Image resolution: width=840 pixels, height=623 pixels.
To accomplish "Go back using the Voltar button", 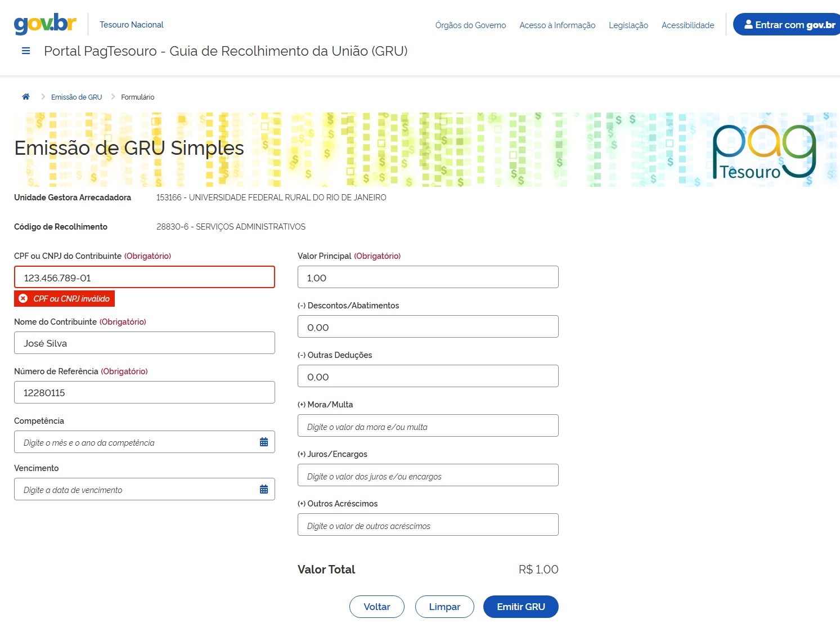I will 376,607.
